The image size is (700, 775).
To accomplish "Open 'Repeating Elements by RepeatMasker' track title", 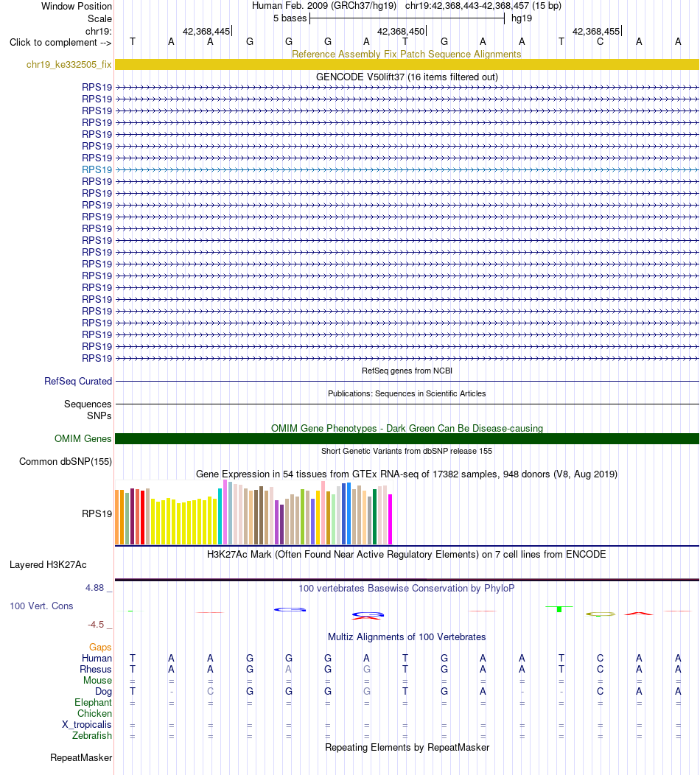I will tap(407, 747).
